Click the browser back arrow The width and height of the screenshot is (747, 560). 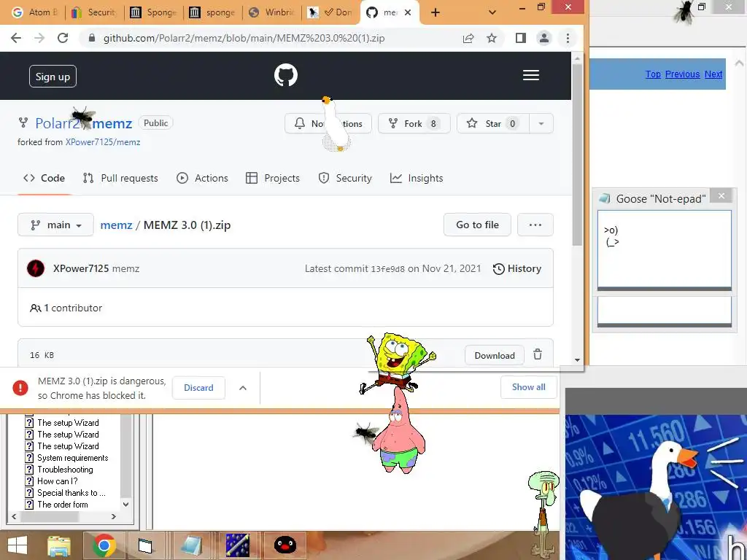(x=16, y=38)
